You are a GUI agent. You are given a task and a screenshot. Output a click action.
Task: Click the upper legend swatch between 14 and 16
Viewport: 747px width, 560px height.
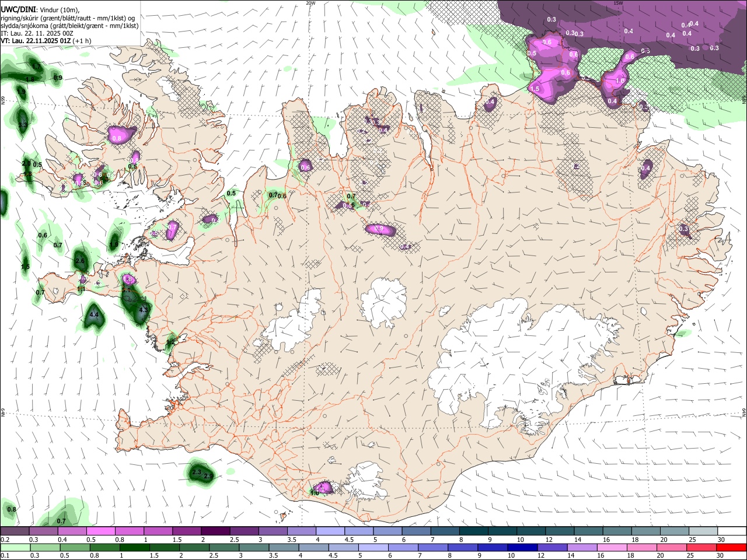(x=588, y=531)
